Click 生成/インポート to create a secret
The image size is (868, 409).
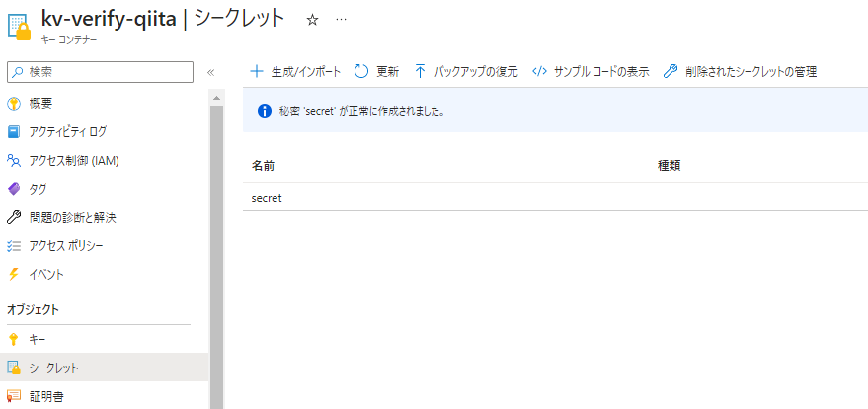(x=306, y=72)
